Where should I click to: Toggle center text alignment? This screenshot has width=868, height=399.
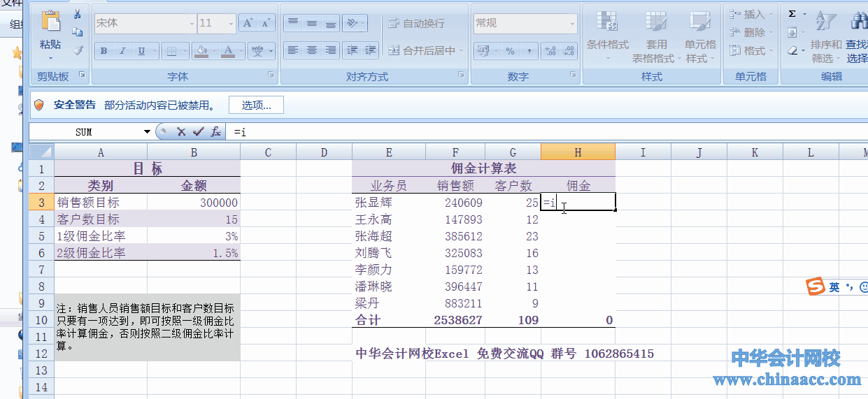pyautogui.click(x=312, y=50)
